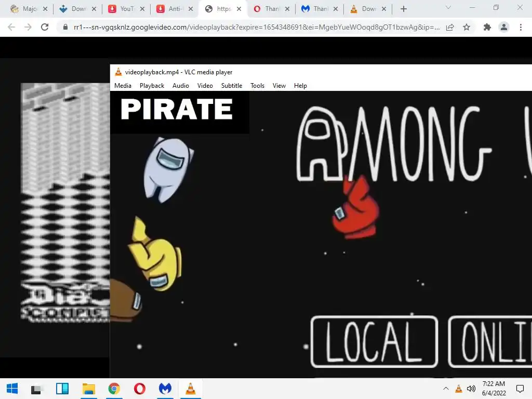Open Opera browser from taskbar
Viewport: 532px width, 399px height.
pos(139,389)
